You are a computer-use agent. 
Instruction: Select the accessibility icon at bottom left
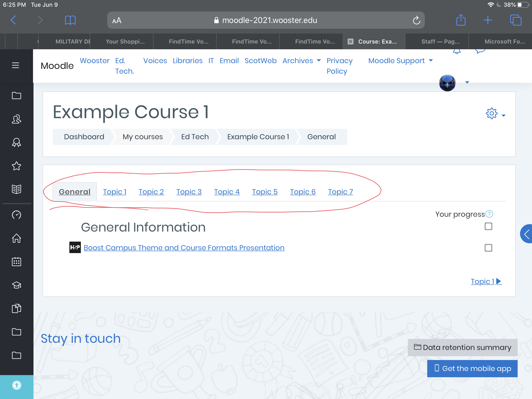pos(17,386)
